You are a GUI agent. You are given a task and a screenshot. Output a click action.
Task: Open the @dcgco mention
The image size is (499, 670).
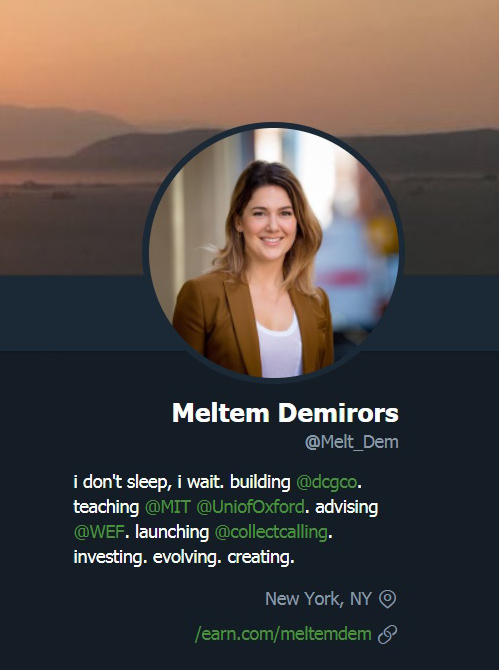point(327,482)
